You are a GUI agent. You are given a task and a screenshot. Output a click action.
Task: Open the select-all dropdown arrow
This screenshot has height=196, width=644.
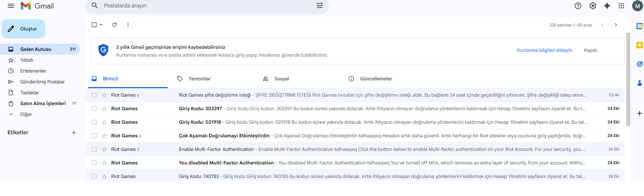coord(101,25)
